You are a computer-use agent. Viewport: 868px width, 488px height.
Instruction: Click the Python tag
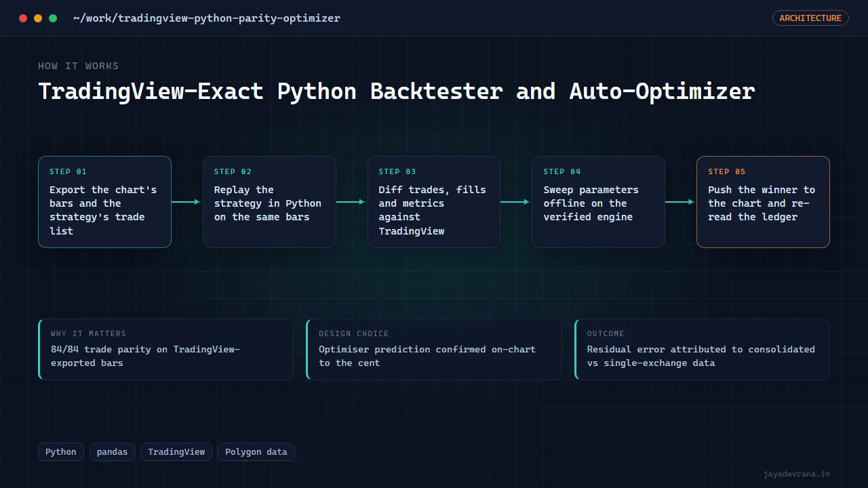pos(61,452)
